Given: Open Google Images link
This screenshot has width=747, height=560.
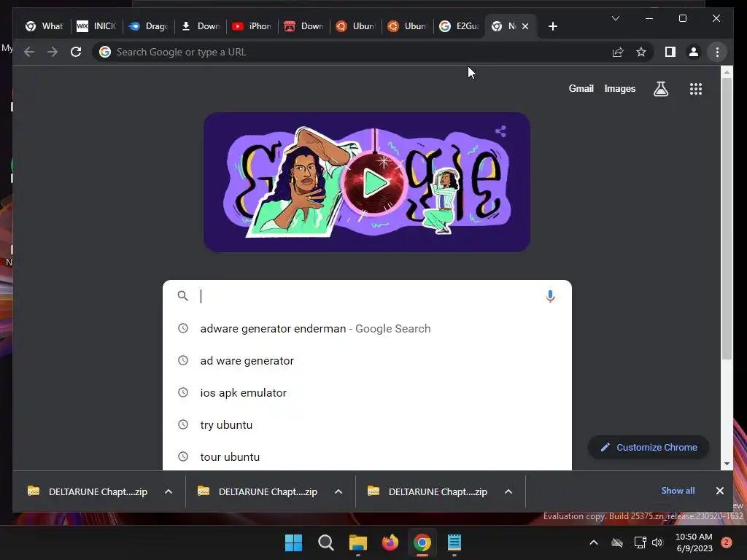Looking at the screenshot, I should [620, 88].
